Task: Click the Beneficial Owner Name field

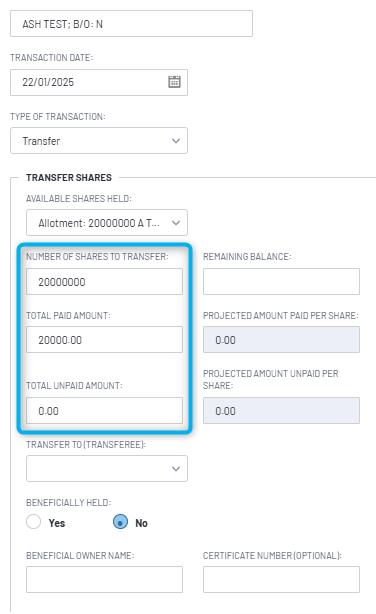Action: coord(104,579)
